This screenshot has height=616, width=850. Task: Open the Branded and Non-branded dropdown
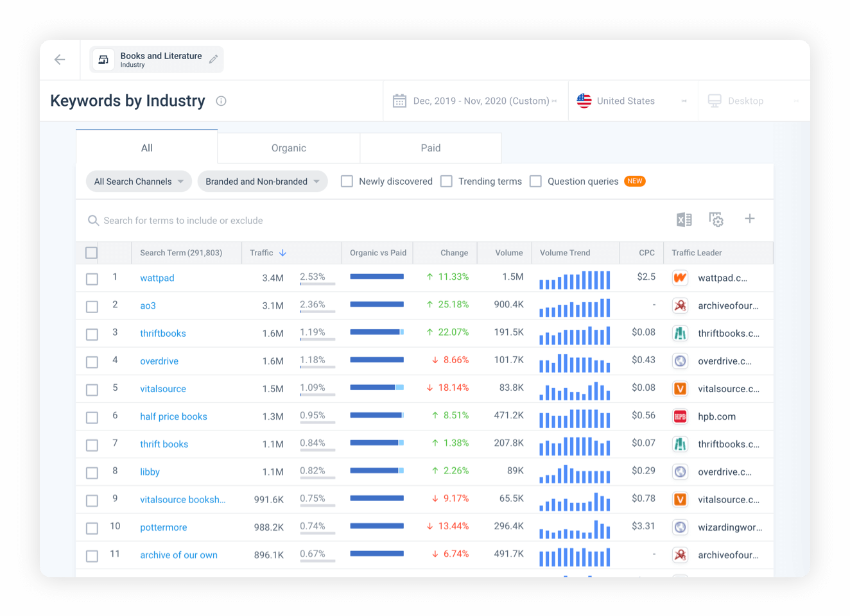pos(262,181)
